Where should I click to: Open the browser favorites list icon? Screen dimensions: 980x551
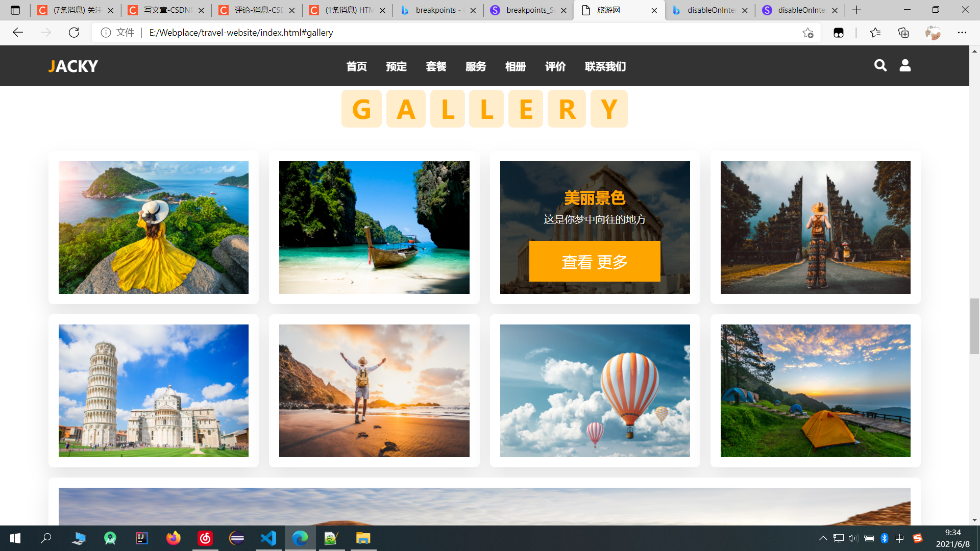coord(875,33)
